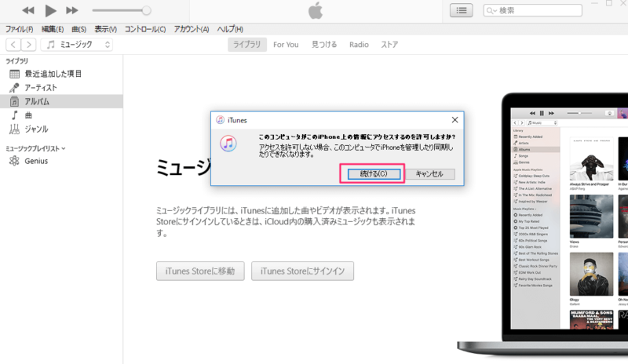Click the Fast-forward/next track button

72,11
